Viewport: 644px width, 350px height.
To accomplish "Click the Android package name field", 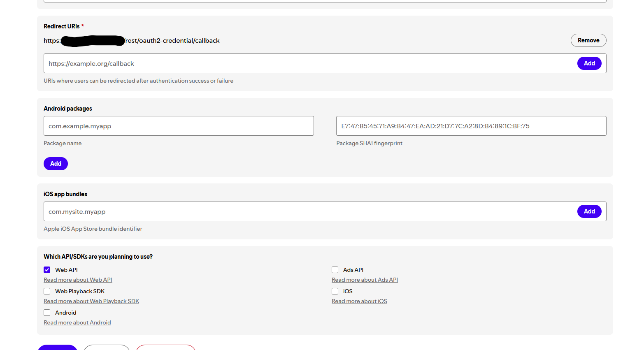I will (179, 126).
